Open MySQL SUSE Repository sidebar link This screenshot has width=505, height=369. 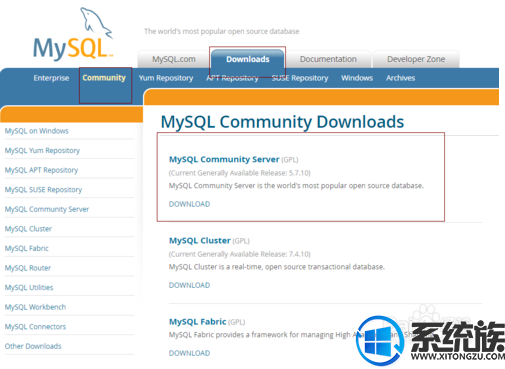(x=43, y=190)
